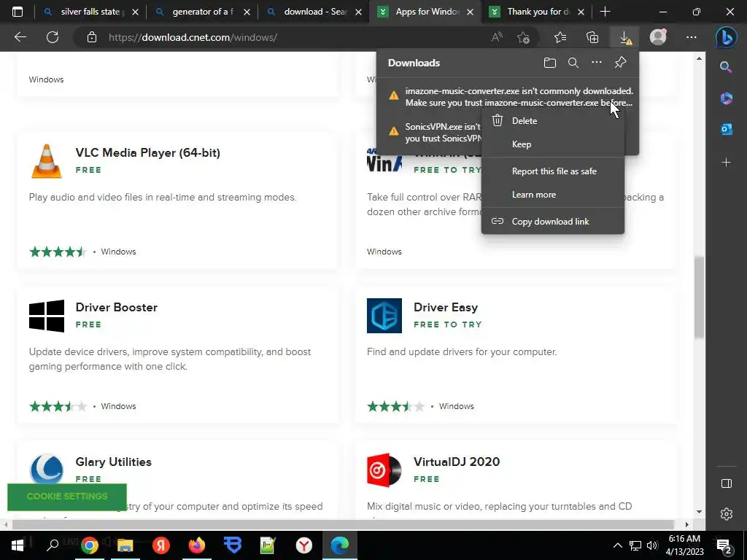
Task: Click the Driver Easy logo thumbnail
Action: [384, 316]
